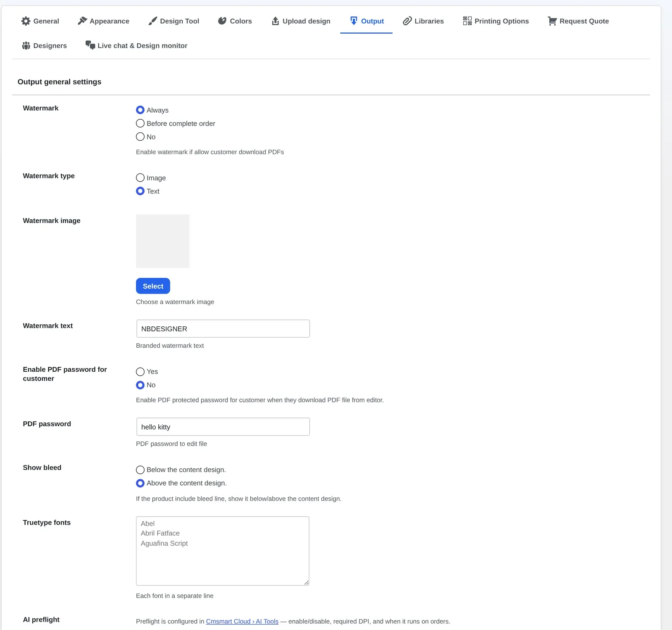Click the watermark image preview placeholder
Viewport: 672px width, 630px height.
163,241
